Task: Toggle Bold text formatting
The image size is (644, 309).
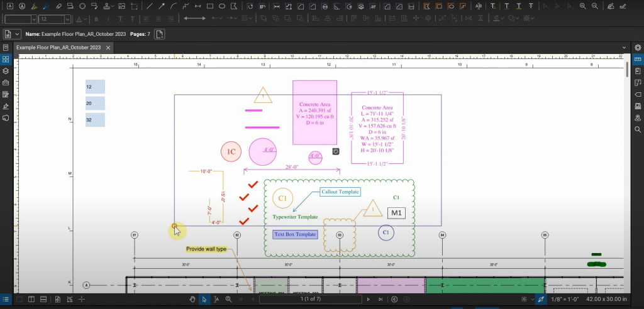Action: tap(97, 19)
